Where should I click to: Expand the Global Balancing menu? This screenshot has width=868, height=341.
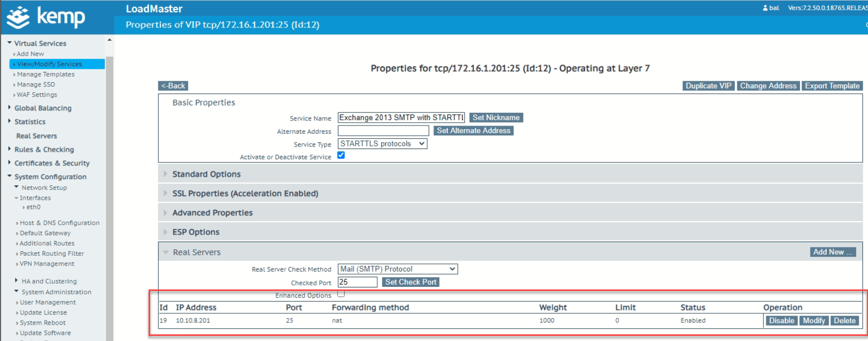[43, 108]
